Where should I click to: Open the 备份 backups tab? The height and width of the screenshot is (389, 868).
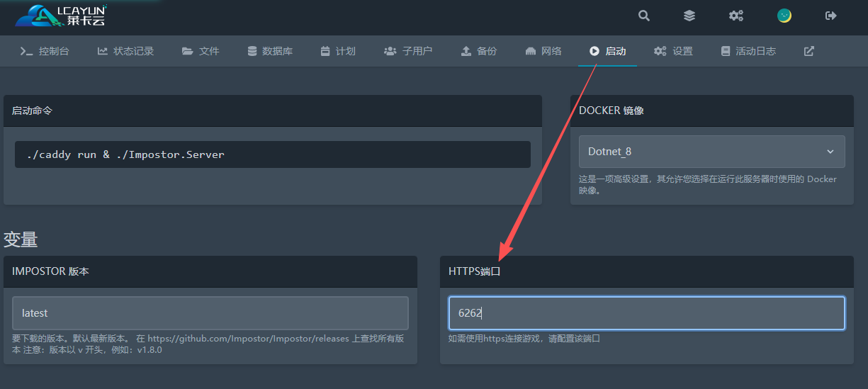[479, 51]
